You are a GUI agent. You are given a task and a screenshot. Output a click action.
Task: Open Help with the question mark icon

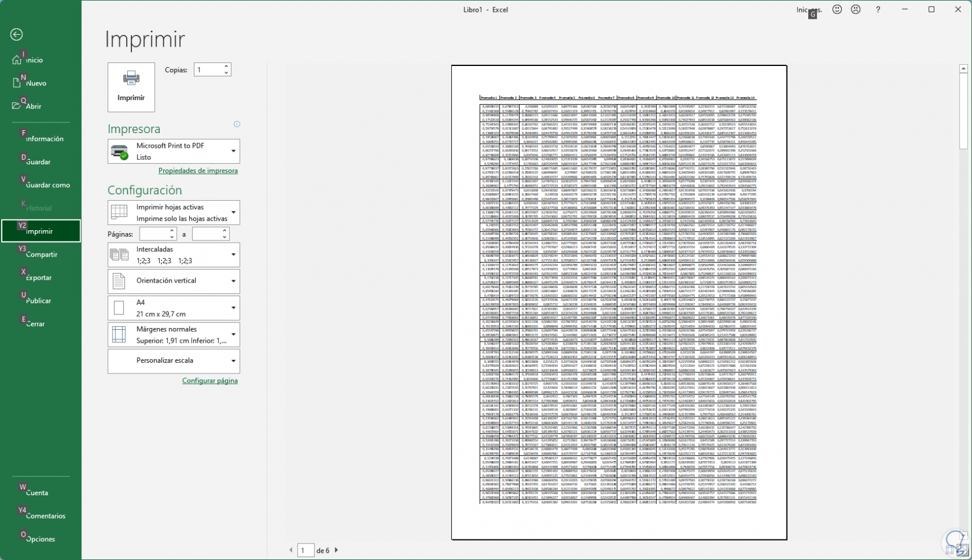(878, 9)
